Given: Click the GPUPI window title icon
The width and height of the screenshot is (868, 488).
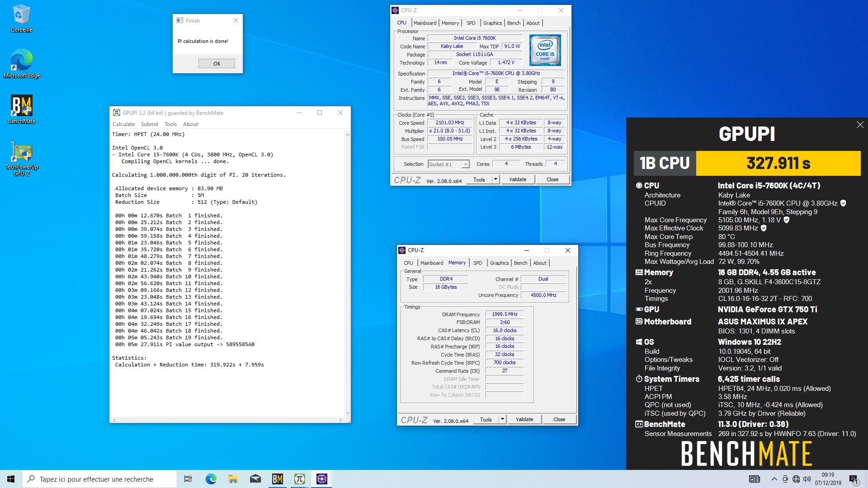Looking at the screenshot, I should 116,113.
